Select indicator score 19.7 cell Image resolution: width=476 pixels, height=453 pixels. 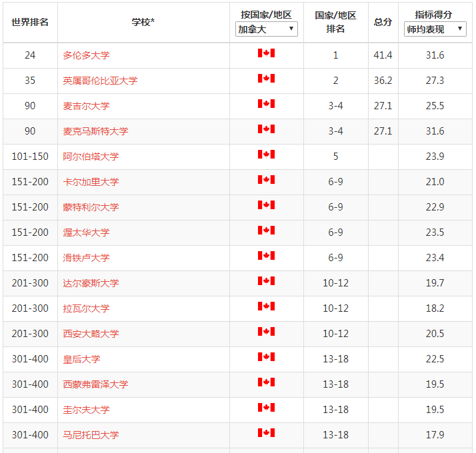(435, 283)
